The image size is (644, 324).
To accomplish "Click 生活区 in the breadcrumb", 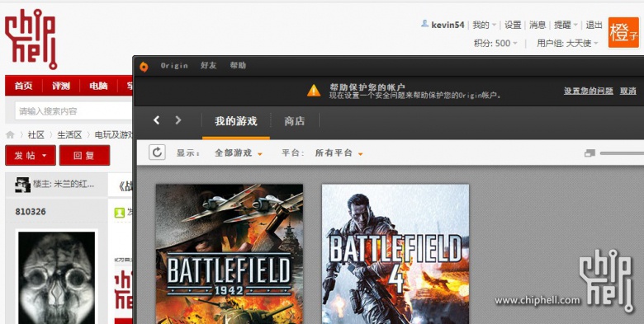I will point(69,135).
